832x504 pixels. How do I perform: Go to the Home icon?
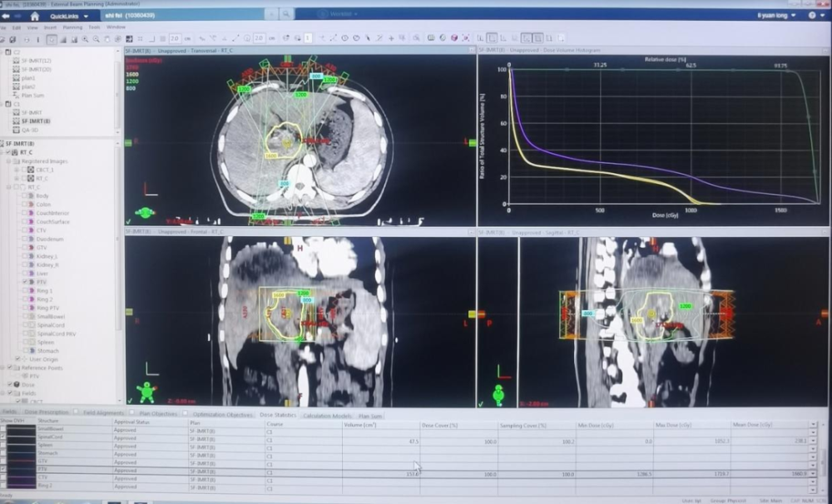click(35, 16)
